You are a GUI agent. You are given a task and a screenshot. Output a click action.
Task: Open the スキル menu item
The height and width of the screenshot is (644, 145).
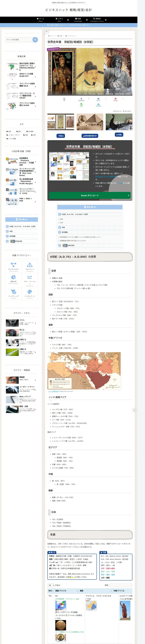(x=59, y=20)
